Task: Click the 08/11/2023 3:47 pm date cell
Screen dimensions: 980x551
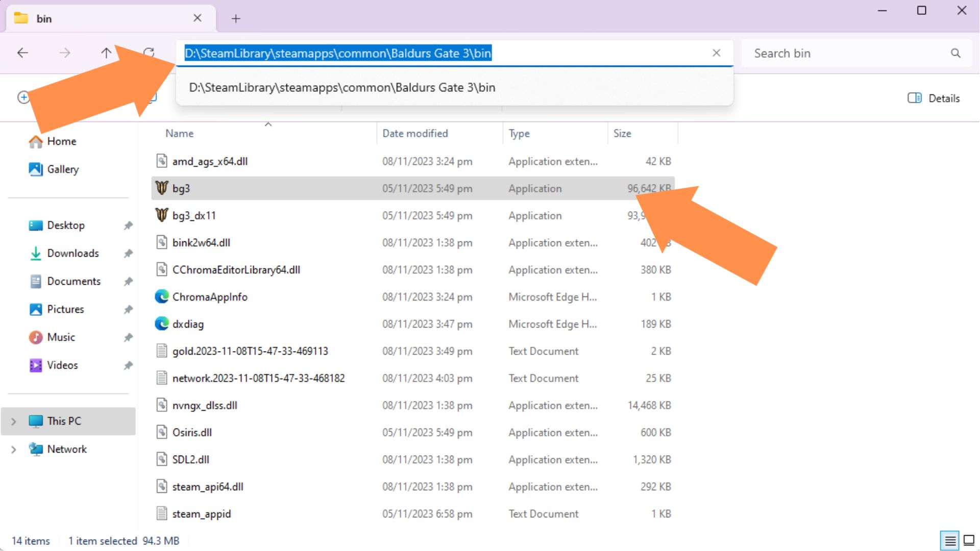Action: pyautogui.click(x=427, y=324)
